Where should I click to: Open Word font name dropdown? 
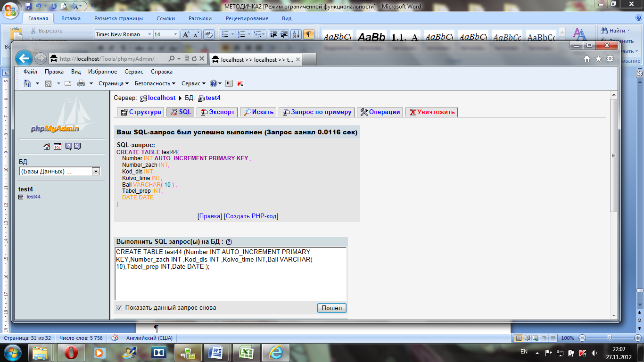150,34
